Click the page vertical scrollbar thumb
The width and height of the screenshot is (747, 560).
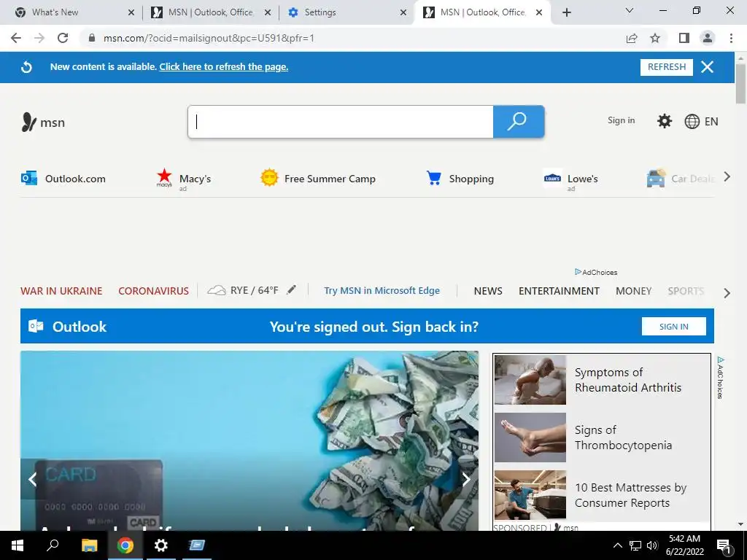(x=740, y=84)
